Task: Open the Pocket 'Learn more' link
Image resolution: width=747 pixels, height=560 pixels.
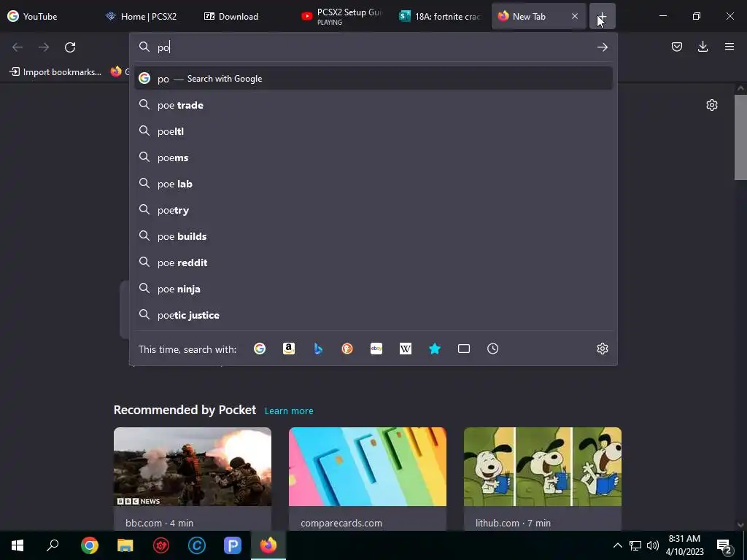Action: 289,411
